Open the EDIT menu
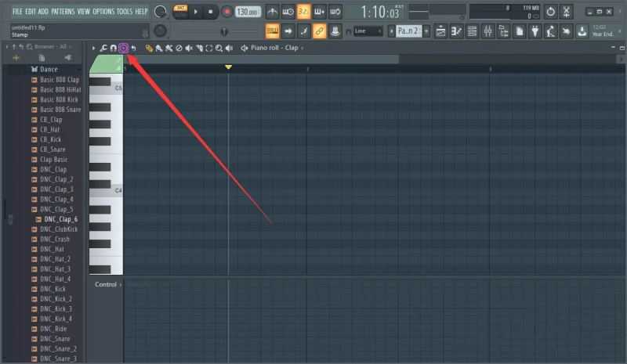 click(x=31, y=12)
